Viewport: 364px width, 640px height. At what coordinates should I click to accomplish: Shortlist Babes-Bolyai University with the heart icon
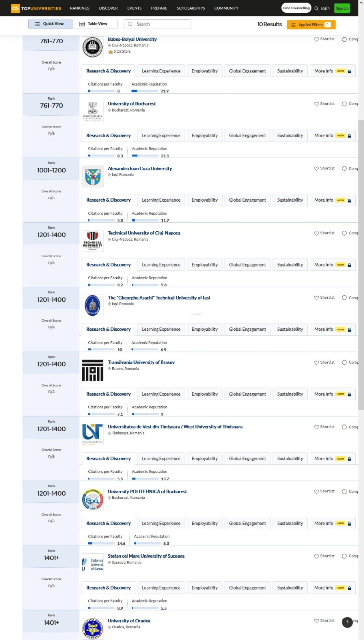(x=316, y=39)
